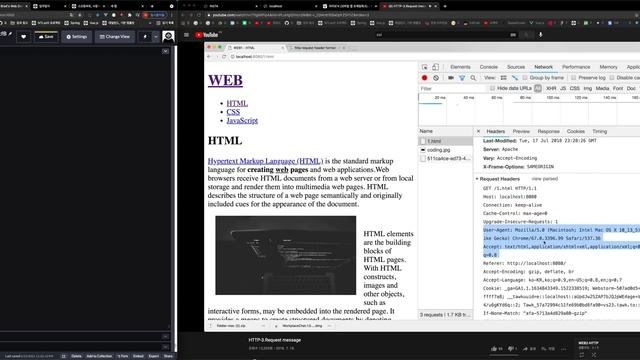Click the inspect element picker icon in DevTools
This screenshot has width=640, height=360.
[425, 67]
